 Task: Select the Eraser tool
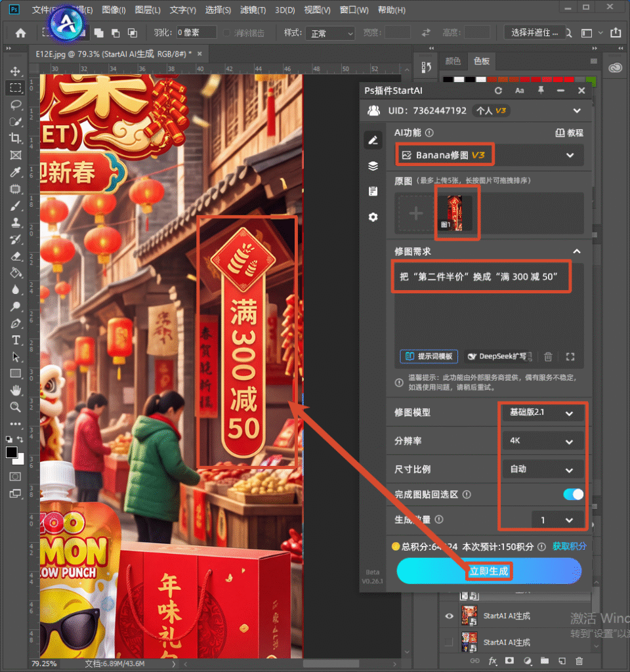(16, 257)
